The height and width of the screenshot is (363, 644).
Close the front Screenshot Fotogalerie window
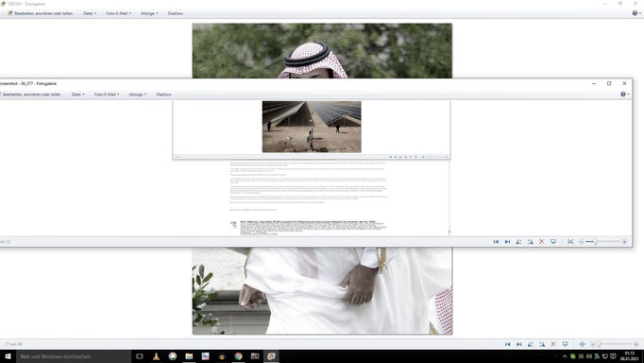(x=624, y=83)
